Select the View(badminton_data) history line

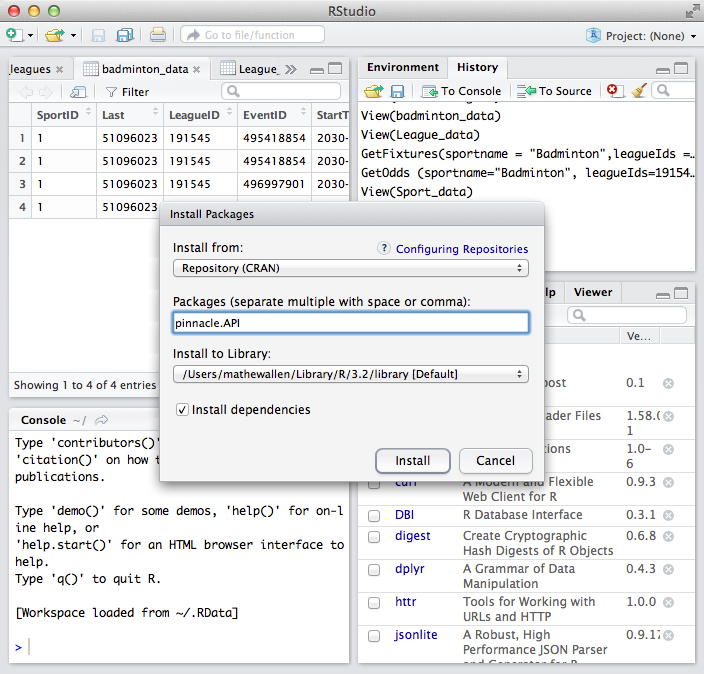tap(431, 116)
